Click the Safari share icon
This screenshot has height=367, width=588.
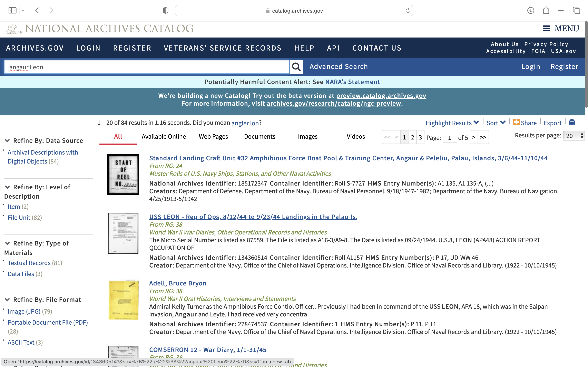coord(546,10)
